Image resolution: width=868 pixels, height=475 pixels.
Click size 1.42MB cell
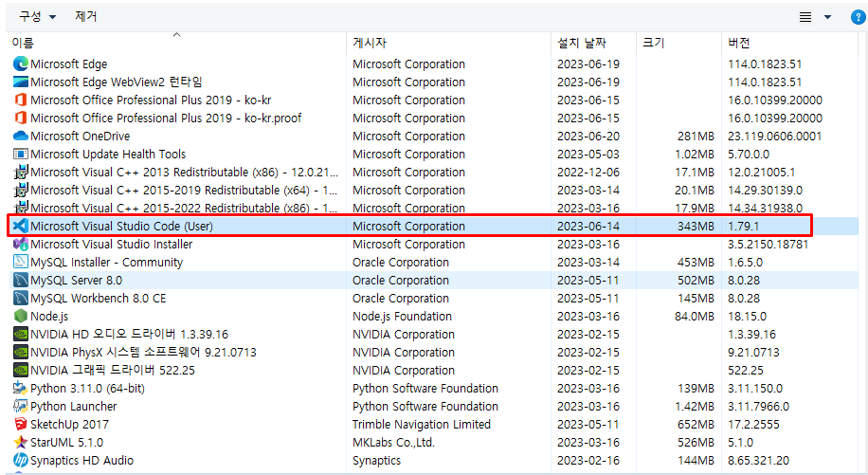pyautogui.click(x=695, y=407)
